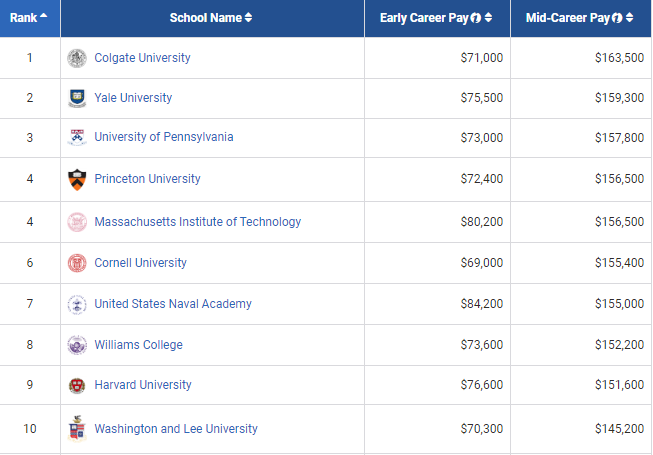Viewport: 653px width, 455px height.
Task: Click the Naval Academy seal icon
Action: point(77,304)
